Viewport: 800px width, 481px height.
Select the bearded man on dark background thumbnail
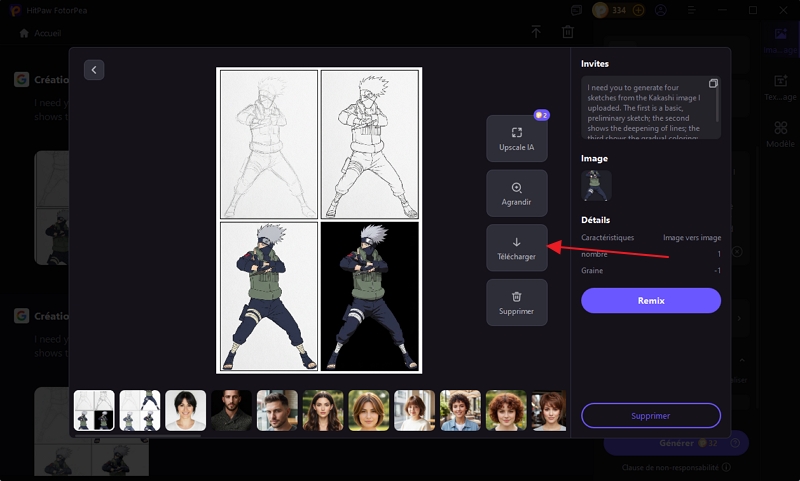click(232, 411)
